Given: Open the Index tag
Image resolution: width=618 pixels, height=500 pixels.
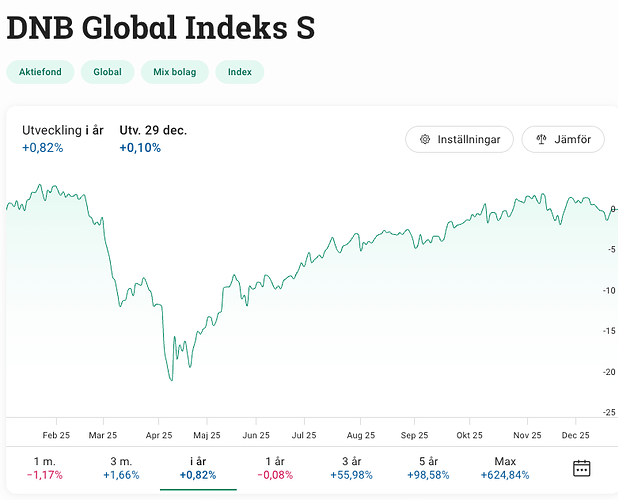Looking at the screenshot, I should [240, 72].
